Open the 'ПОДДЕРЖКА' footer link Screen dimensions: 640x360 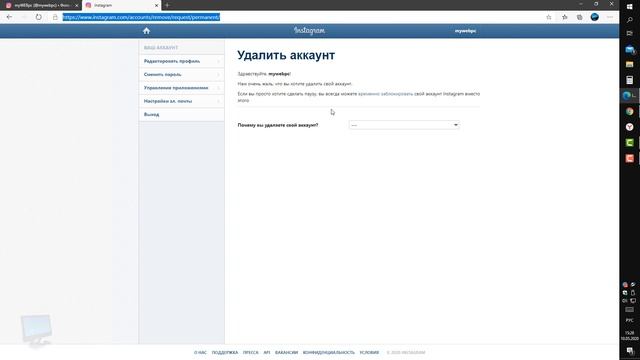224,352
